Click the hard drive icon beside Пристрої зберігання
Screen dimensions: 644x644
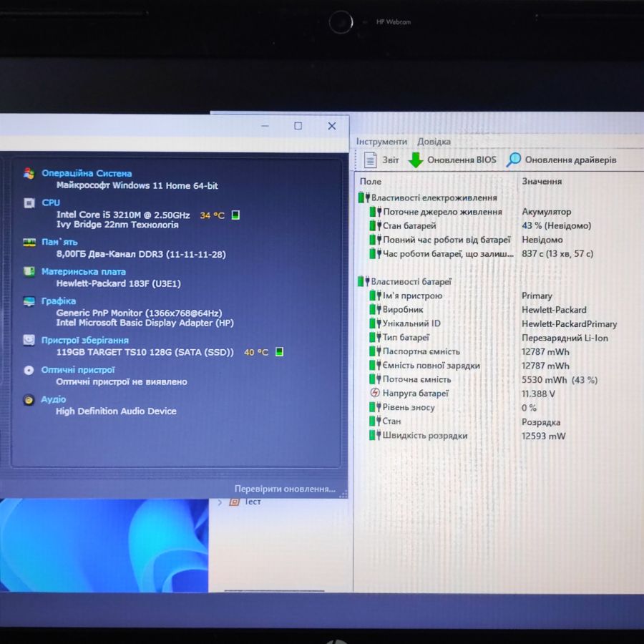29,340
